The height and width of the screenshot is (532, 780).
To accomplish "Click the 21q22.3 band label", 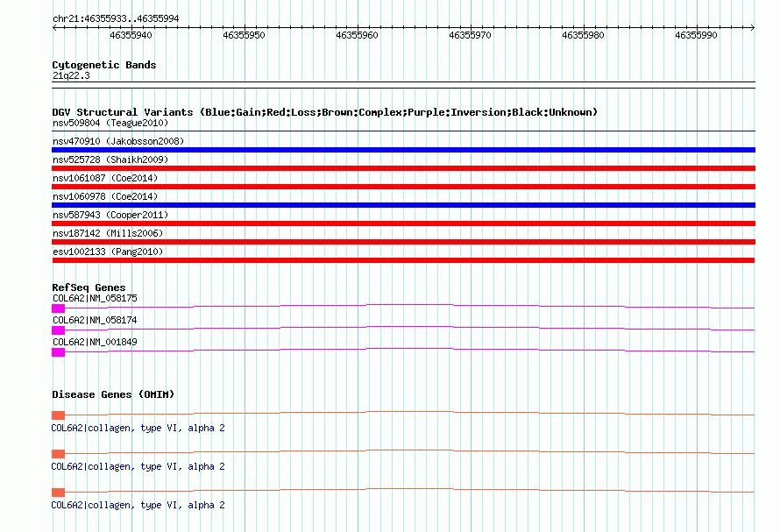I will pos(71,75).
